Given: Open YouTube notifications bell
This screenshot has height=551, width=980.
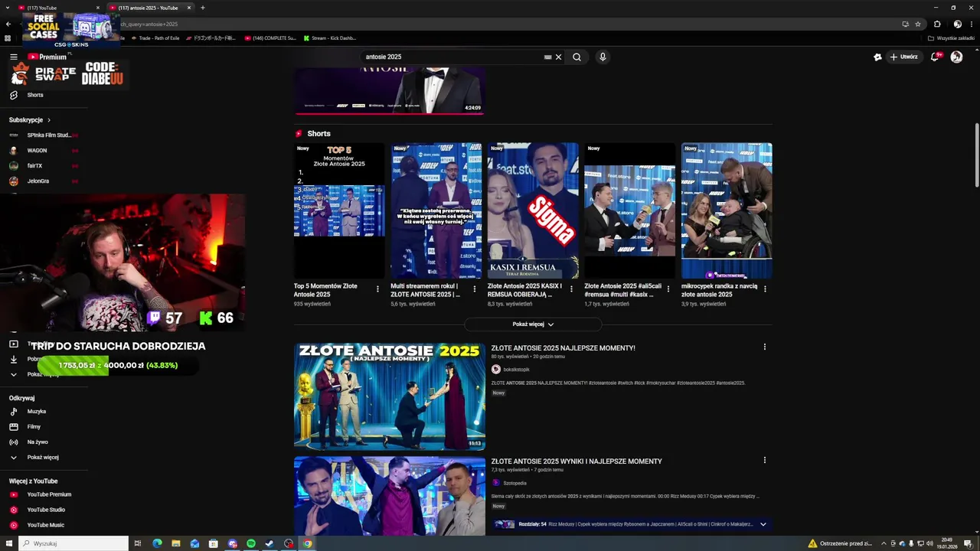Looking at the screenshot, I should (x=935, y=57).
